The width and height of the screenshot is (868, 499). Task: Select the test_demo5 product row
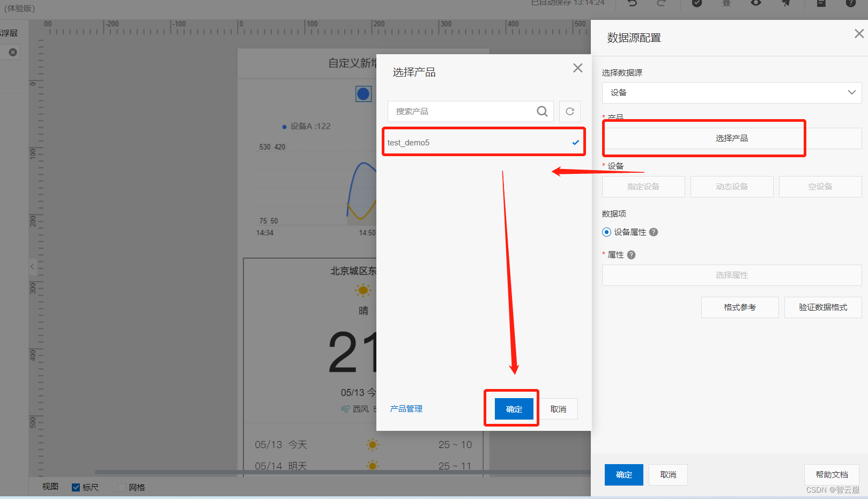(x=484, y=142)
